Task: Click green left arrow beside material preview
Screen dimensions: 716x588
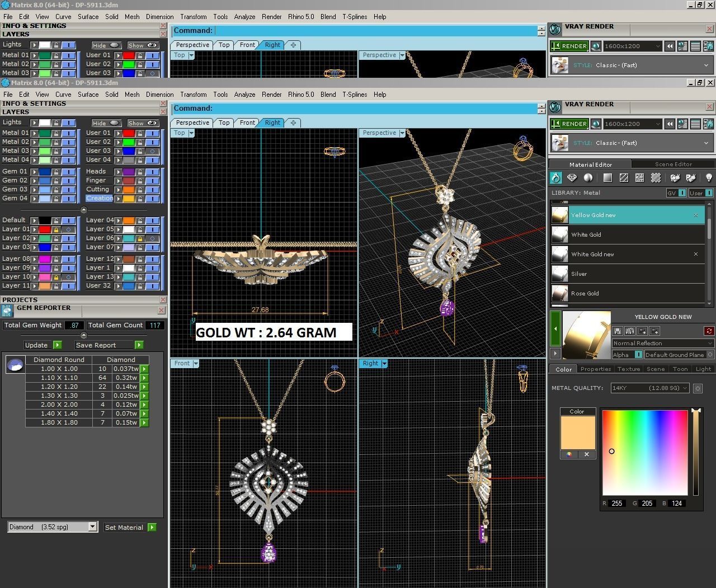Action: point(555,328)
